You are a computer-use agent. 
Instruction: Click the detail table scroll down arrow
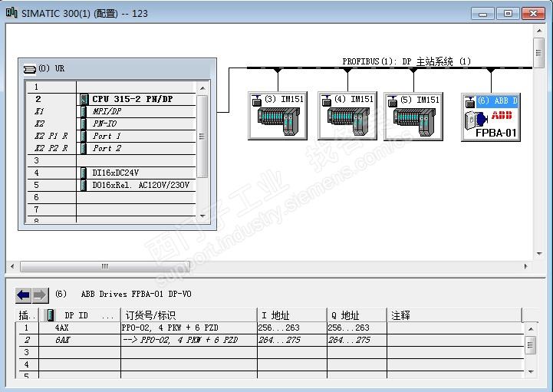click(x=531, y=372)
